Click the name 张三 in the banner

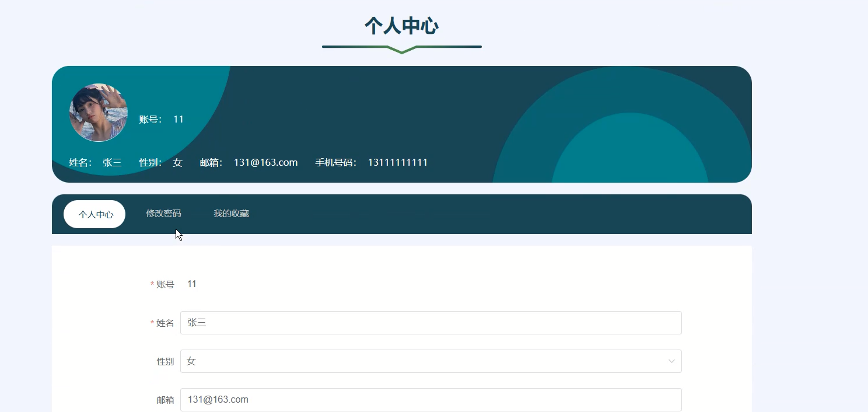(x=112, y=163)
